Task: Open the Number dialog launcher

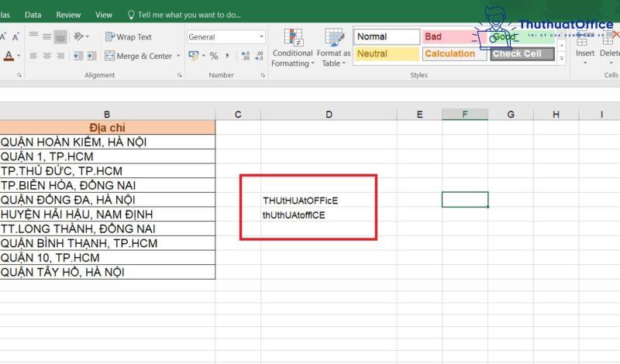Action: [x=263, y=75]
